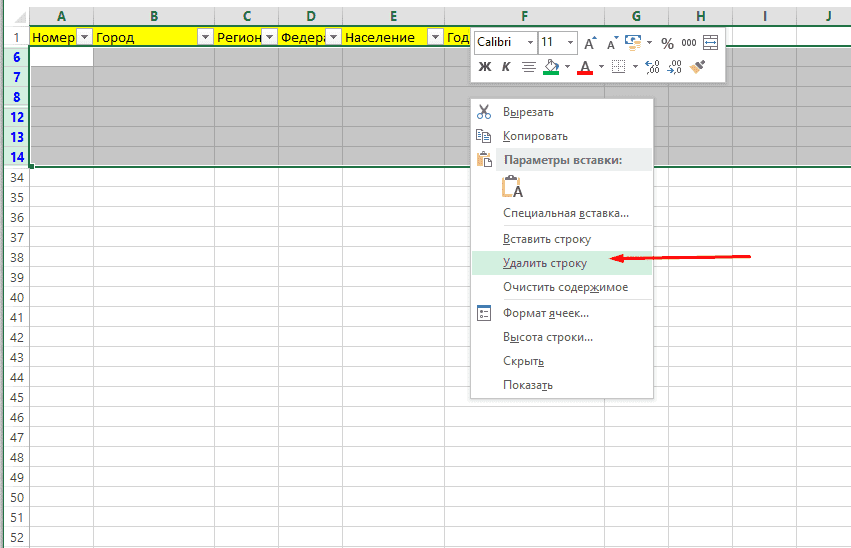Apply green fill color bucket
This screenshot has width=851, height=548.
pos(551,67)
